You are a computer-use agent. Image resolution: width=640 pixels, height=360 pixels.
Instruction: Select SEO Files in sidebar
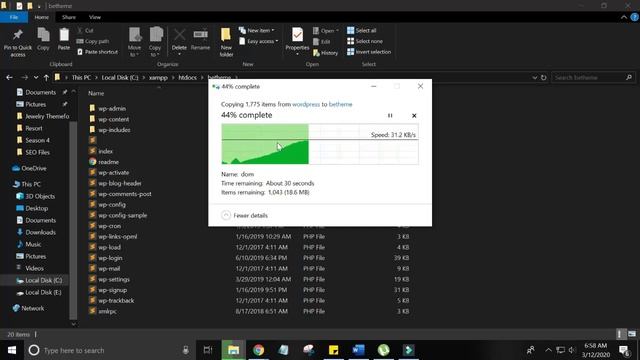pos(33,152)
